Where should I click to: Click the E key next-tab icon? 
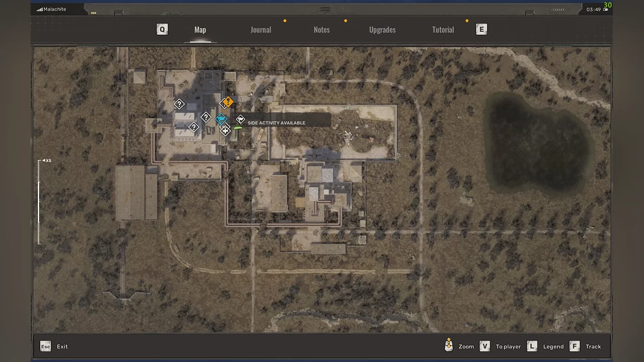[481, 29]
